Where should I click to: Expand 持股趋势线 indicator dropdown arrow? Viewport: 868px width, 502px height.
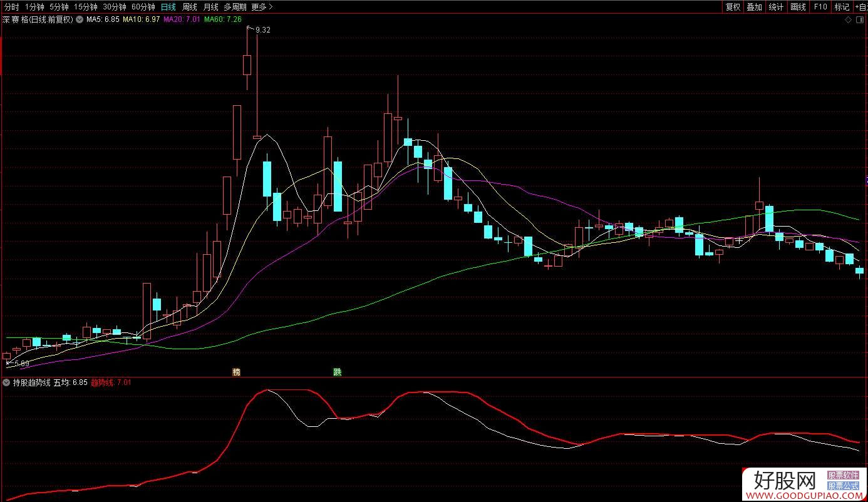pos(7,382)
